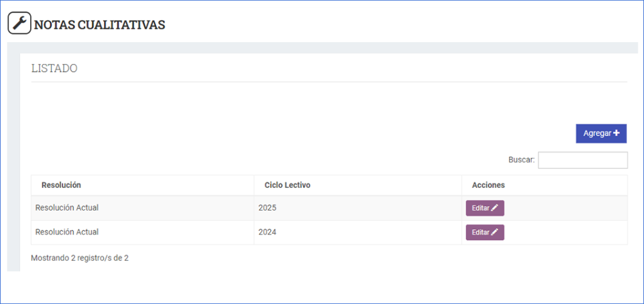Click the Listado section heading

[x=54, y=68]
